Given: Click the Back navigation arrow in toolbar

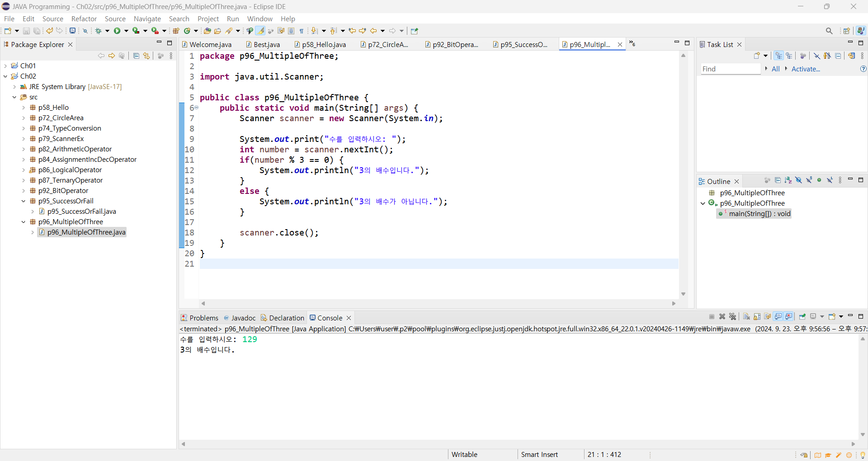Looking at the screenshot, I should 373,31.
